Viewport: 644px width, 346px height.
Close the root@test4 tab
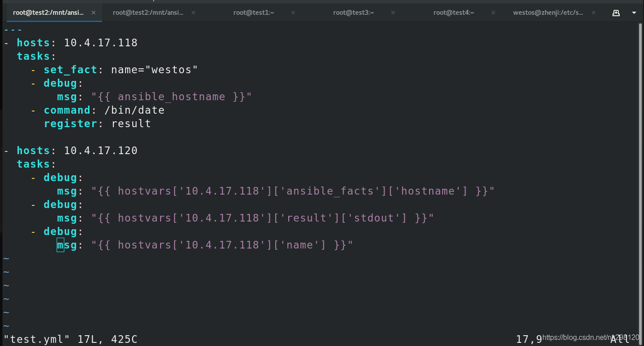(493, 13)
